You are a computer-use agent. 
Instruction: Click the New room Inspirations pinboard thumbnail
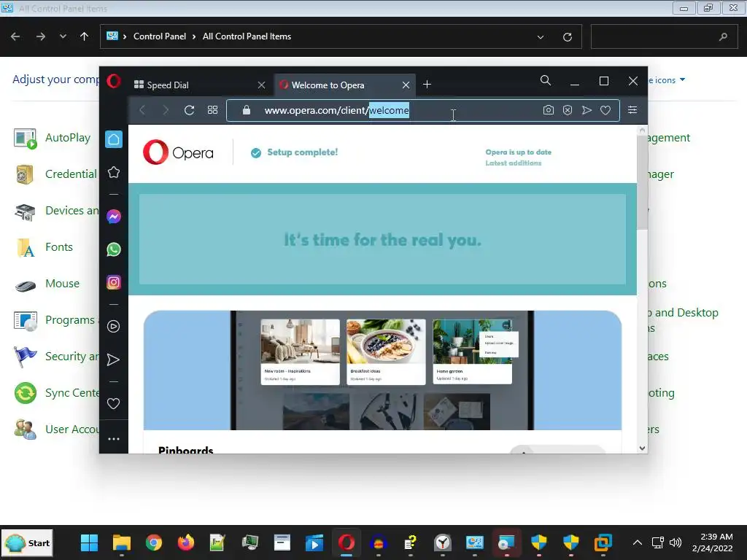click(300, 352)
